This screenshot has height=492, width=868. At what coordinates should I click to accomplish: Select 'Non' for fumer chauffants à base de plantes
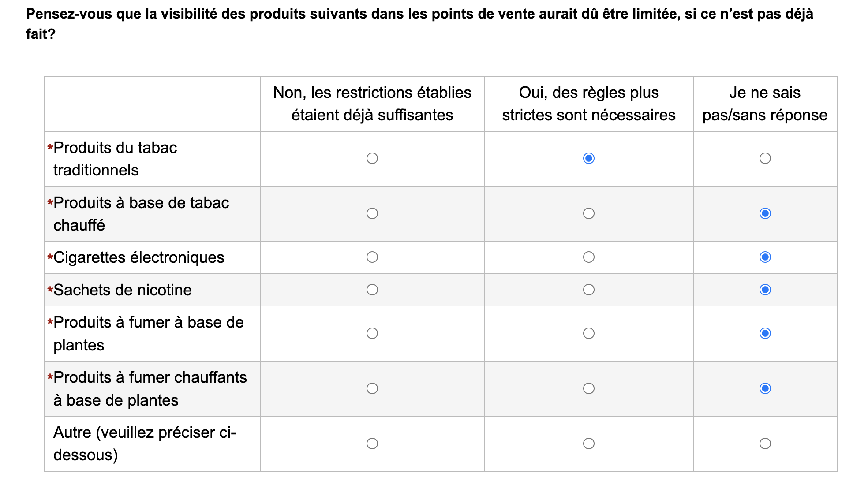coord(372,388)
